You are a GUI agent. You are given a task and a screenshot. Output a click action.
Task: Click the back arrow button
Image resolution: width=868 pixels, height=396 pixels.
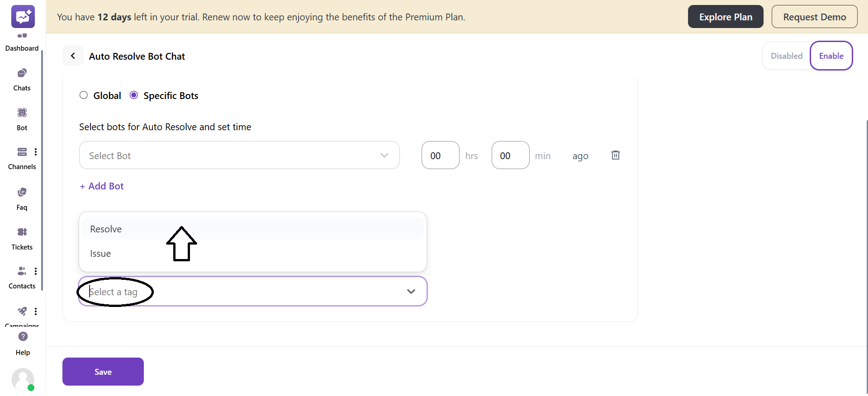pos(73,56)
